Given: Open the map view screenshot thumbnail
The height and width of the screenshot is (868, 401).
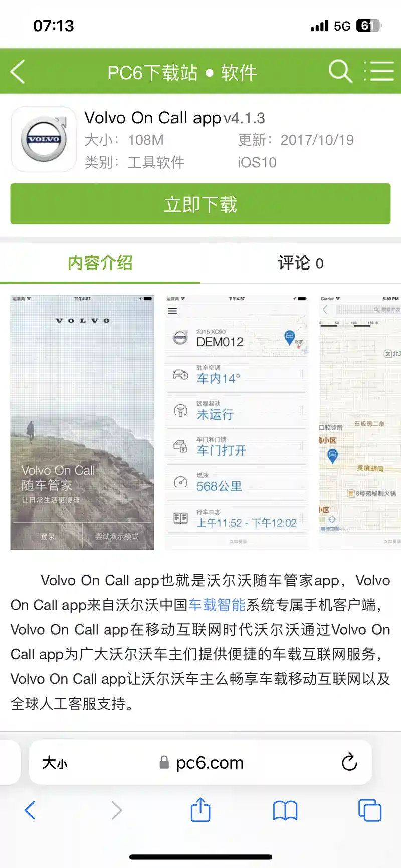Looking at the screenshot, I should tap(360, 422).
